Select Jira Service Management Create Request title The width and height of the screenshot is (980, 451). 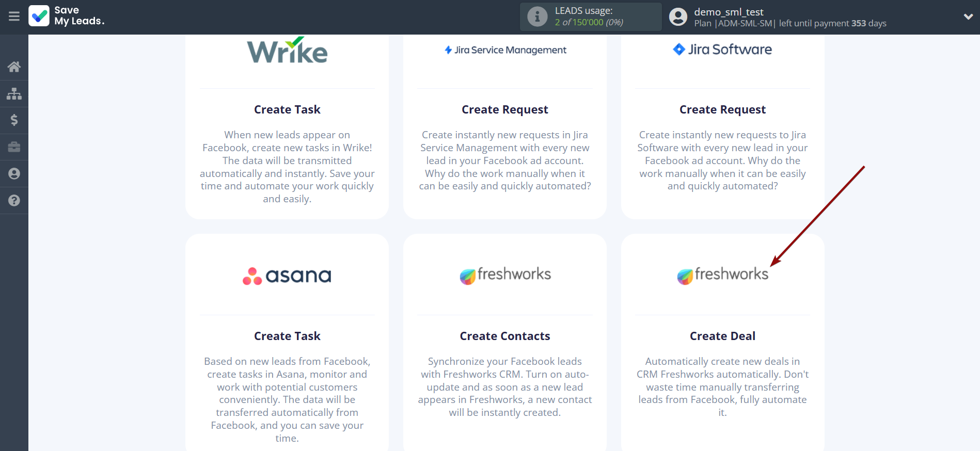pyautogui.click(x=504, y=109)
